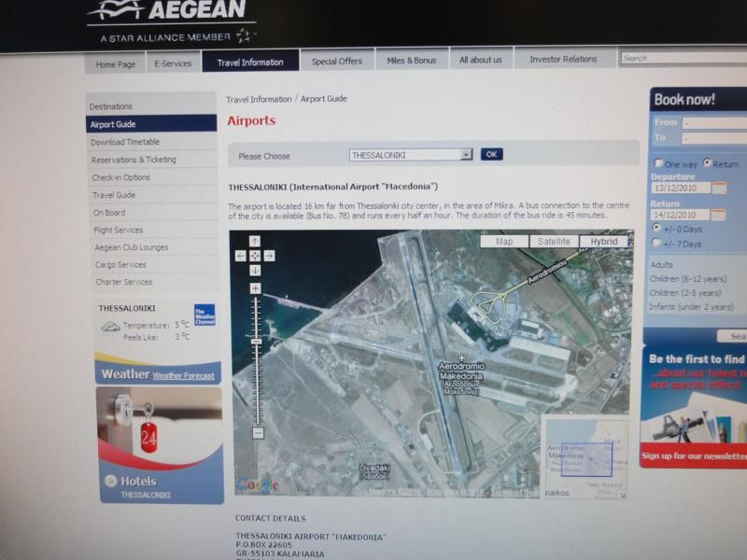Open Reservations & Ticketing page
The height and width of the screenshot is (560, 747).
coord(152,160)
